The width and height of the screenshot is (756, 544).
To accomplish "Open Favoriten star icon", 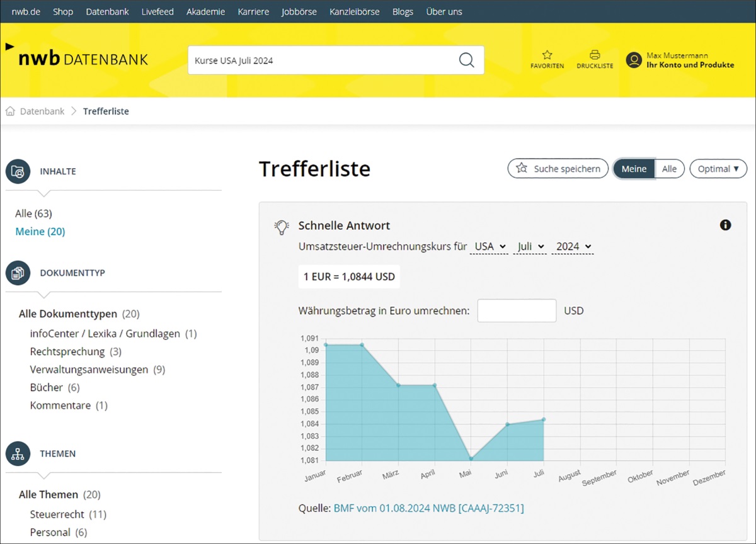I will [x=547, y=55].
